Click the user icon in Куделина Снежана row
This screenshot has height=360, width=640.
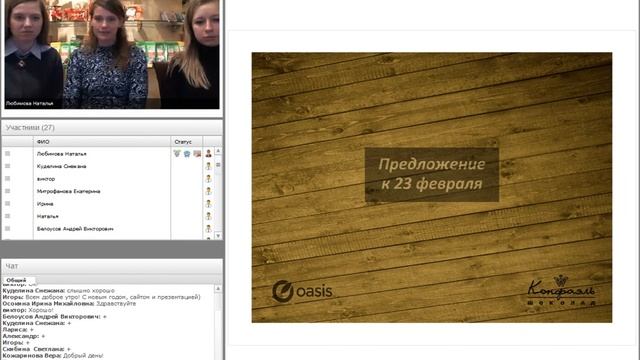click(209, 166)
